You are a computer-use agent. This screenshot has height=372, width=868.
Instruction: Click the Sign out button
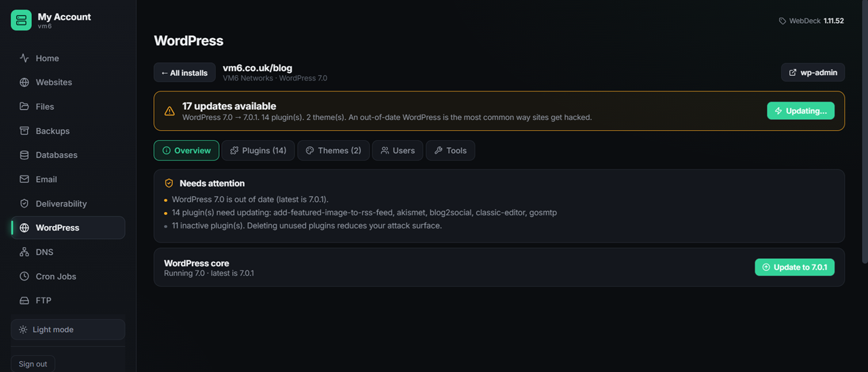[33, 364]
